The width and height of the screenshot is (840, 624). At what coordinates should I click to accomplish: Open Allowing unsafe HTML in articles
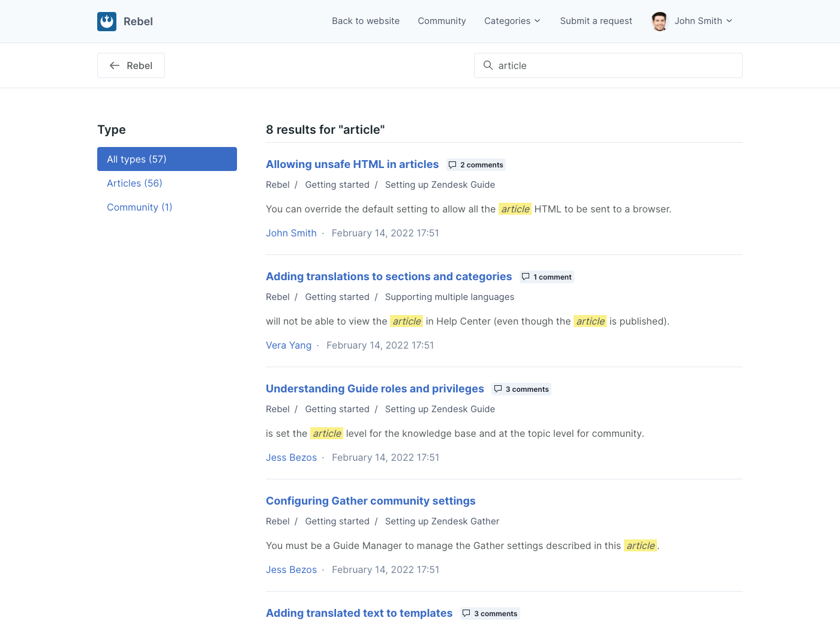point(352,164)
